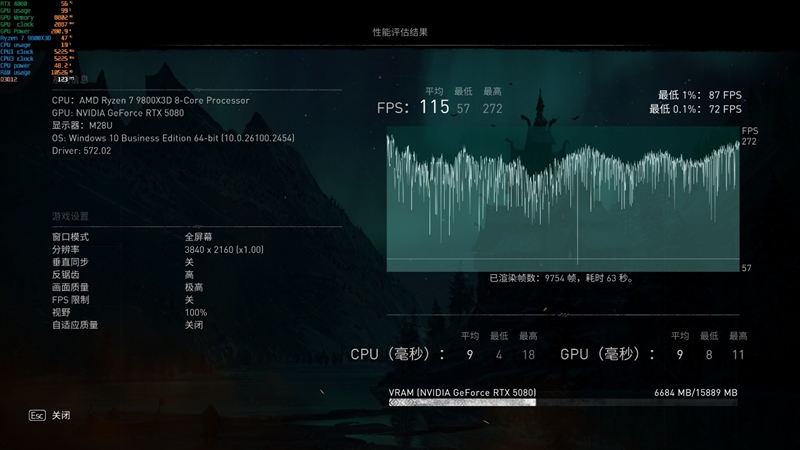Click the 反锯齿 setting label
Screen dimensions: 800x450
66,274
